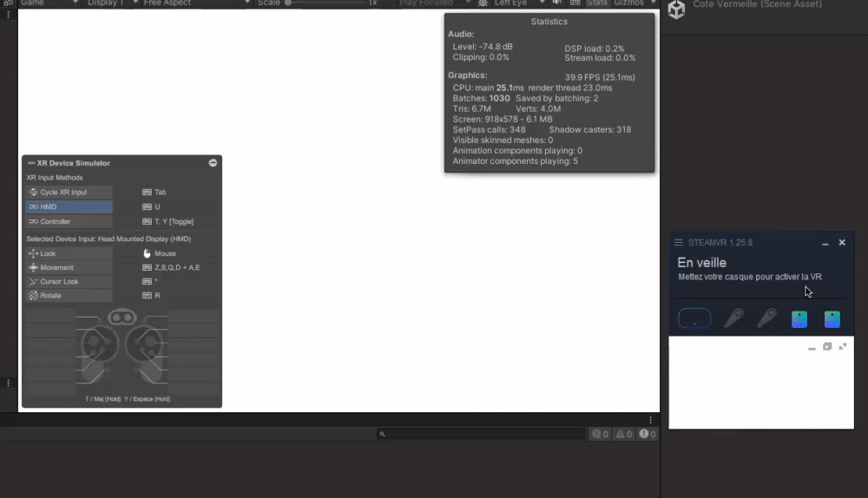The image size is (868, 498).
Task: Click En veille status heading
Action: pyautogui.click(x=701, y=263)
